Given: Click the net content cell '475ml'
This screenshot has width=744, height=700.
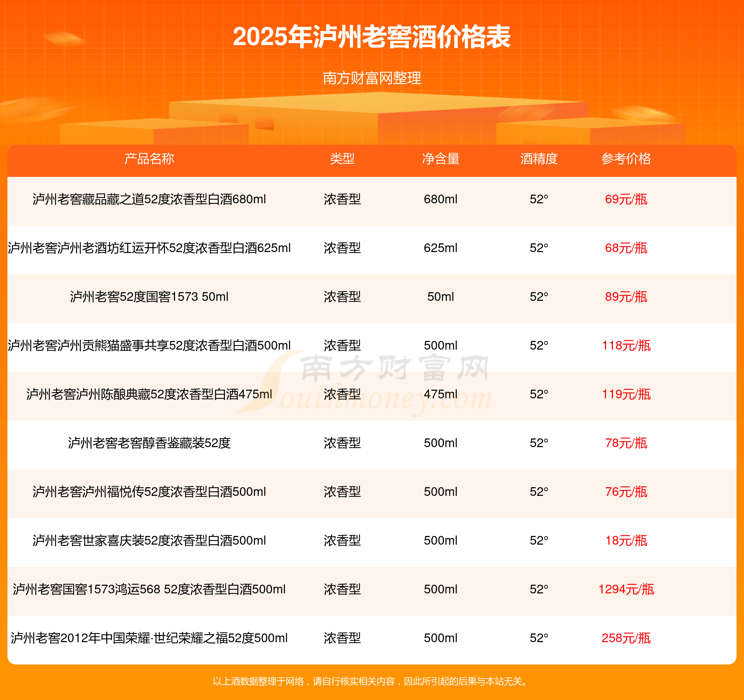Looking at the screenshot, I should (x=441, y=394).
